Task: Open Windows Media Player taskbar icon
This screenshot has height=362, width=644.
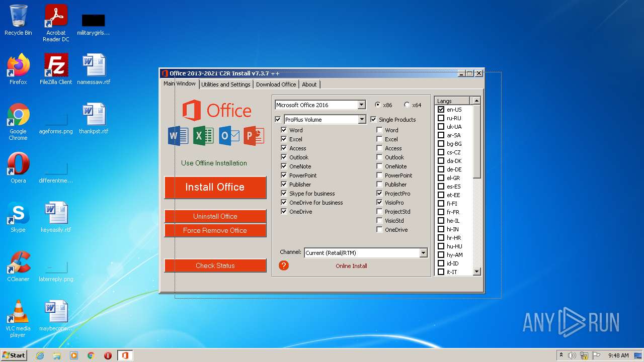Action: coord(74,355)
